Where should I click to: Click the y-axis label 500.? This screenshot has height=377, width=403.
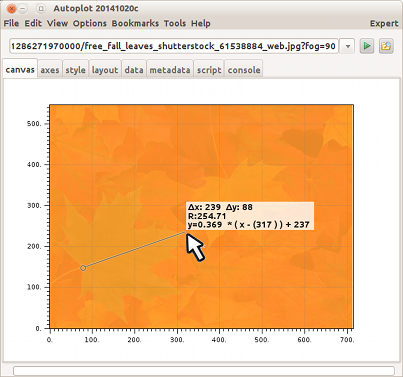click(x=34, y=124)
